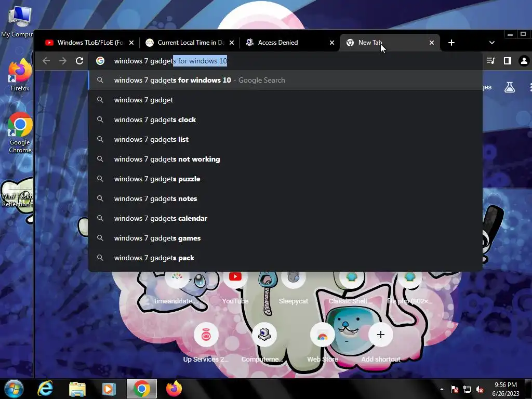Open the Web Store shortcut tile
Image resolution: width=532 pixels, height=399 pixels.
click(x=322, y=342)
